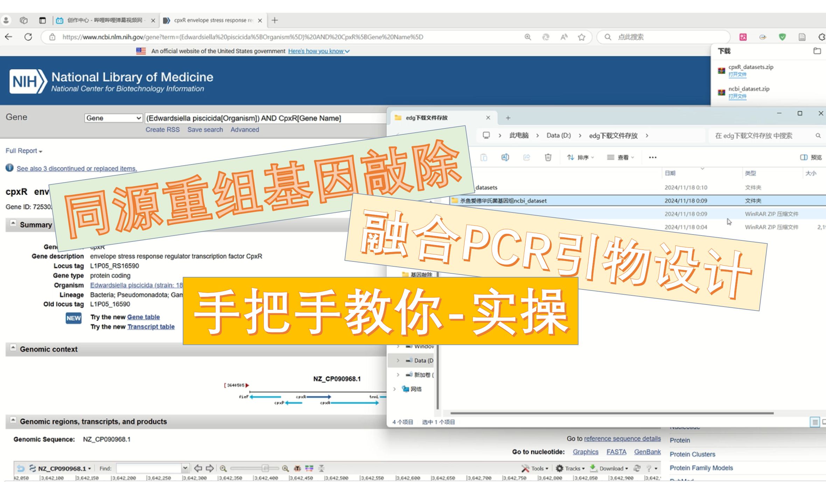Open downloads folder icon in download panel
The width and height of the screenshot is (826, 504).
(817, 51)
